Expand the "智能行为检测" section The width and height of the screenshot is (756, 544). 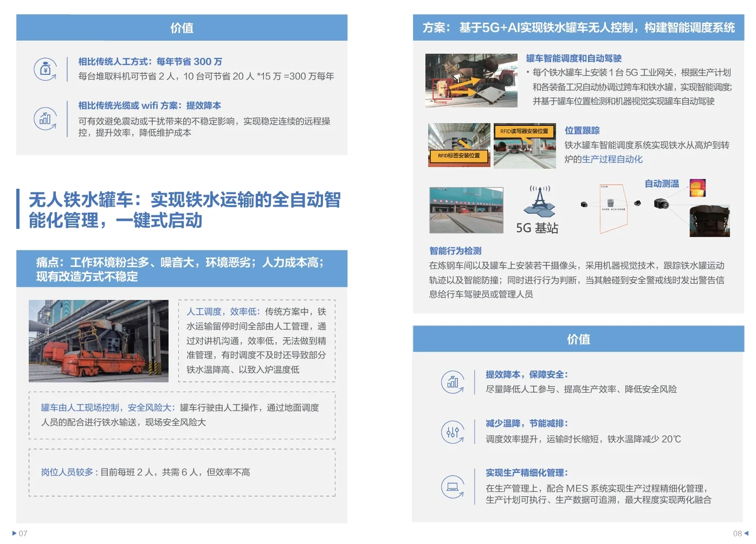tap(455, 251)
